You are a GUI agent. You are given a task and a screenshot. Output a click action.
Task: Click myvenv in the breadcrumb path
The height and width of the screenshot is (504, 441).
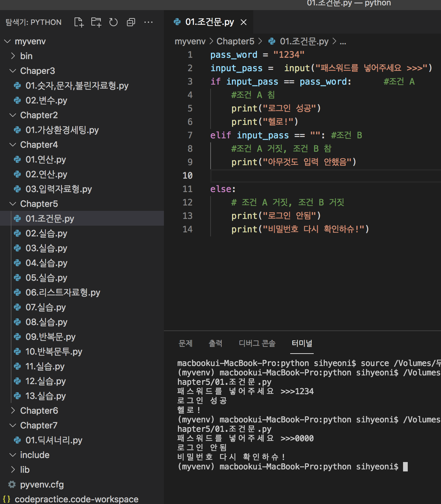click(x=190, y=41)
